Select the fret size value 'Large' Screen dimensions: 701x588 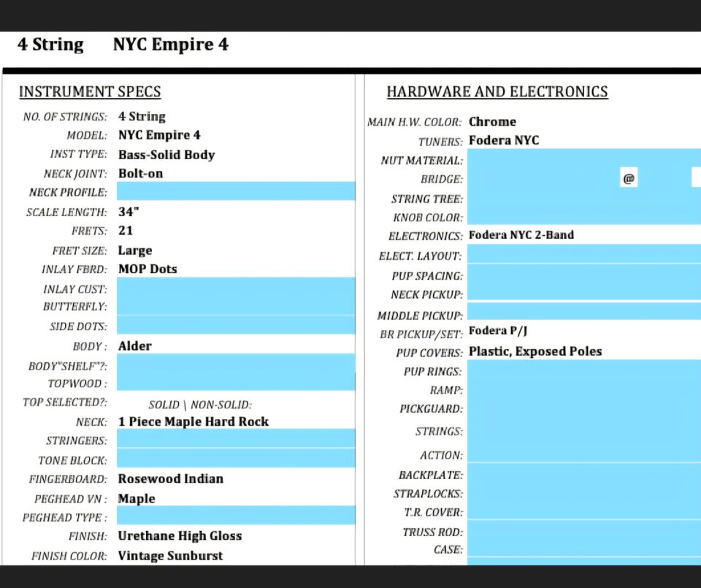pyautogui.click(x=135, y=251)
